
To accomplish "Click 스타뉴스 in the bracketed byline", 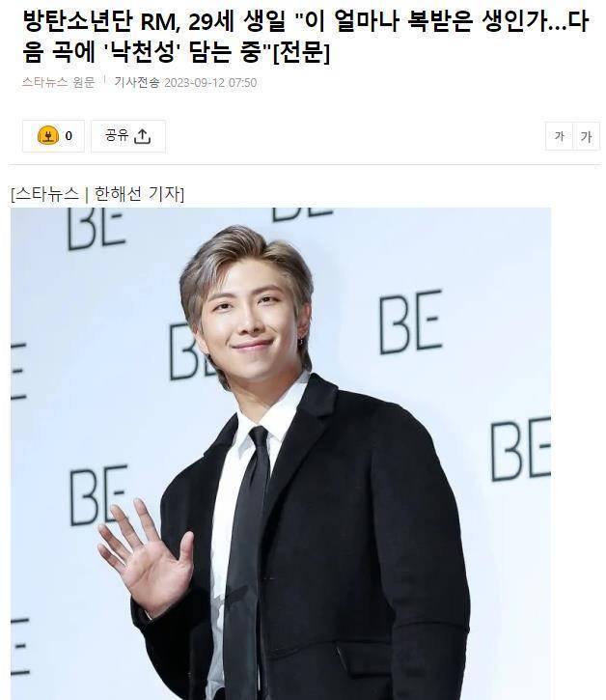I will point(47,194).
